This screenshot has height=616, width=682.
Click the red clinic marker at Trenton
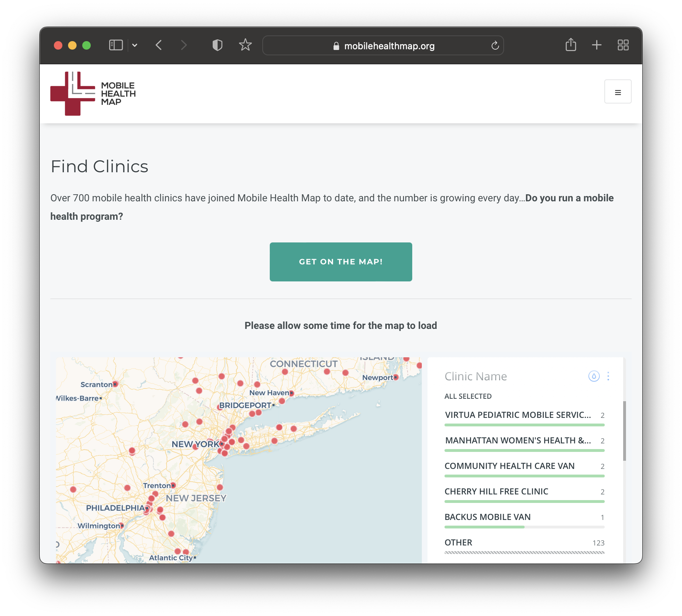173,485
